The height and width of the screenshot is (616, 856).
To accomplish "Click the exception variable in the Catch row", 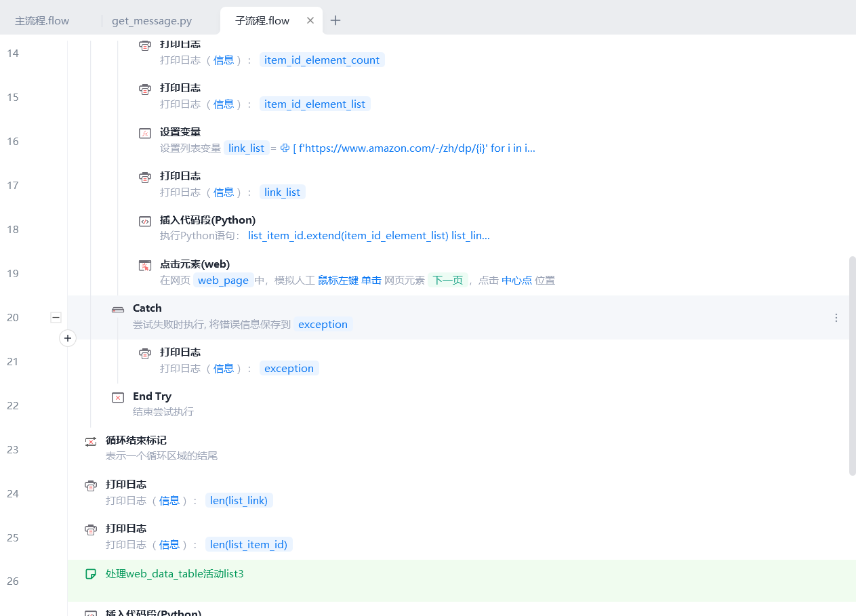I will point(323,325).
